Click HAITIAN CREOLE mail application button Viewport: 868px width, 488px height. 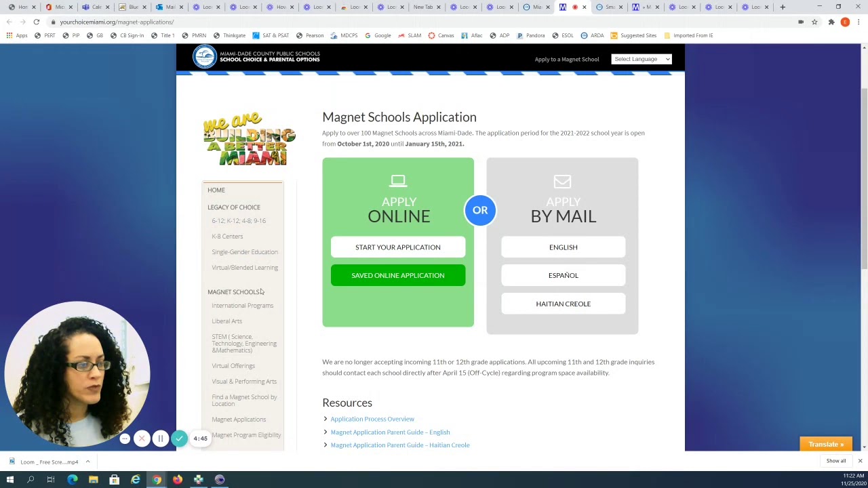pyautogui.click(x=563, y=304)
